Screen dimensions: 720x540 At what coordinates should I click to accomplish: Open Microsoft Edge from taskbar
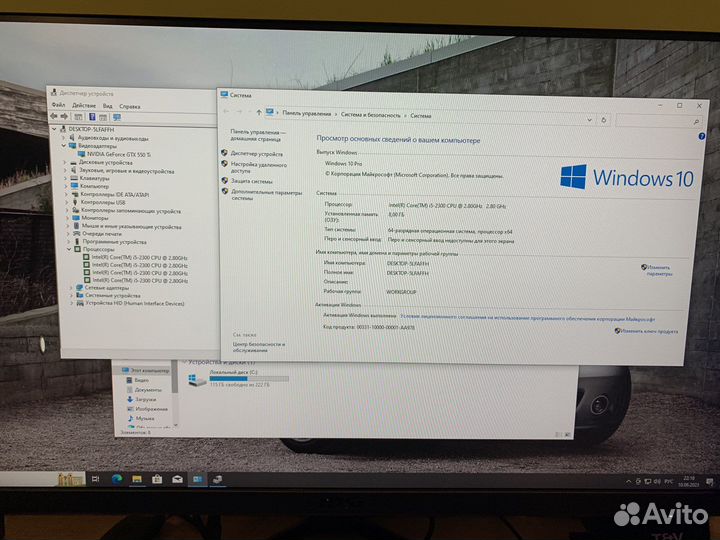[117, 479]
